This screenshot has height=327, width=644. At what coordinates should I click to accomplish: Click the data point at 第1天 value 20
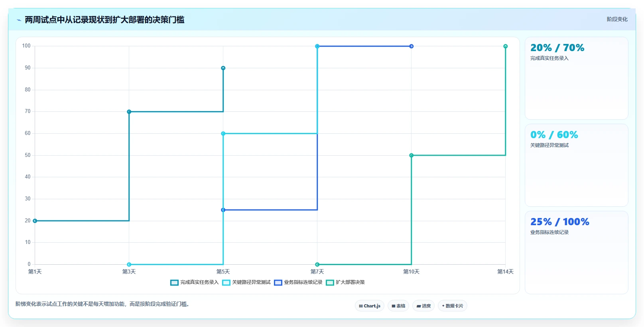point(35,221)
